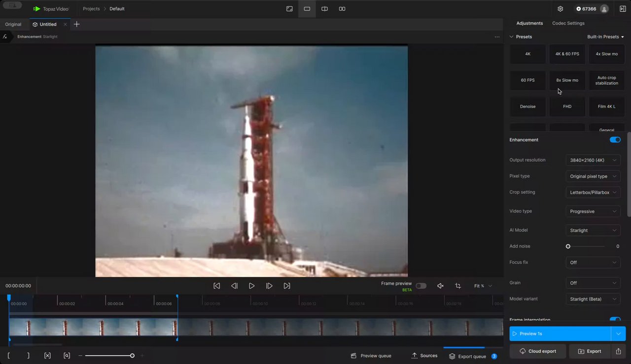Click the Preview 1s button
The image size is (631, 364).
point(561,333)
